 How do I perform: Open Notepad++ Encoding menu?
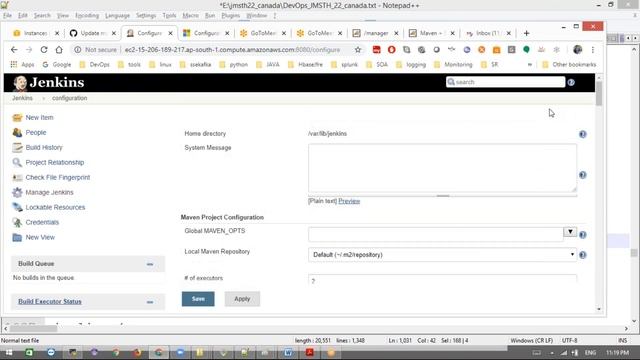click(x=87, y=16)
